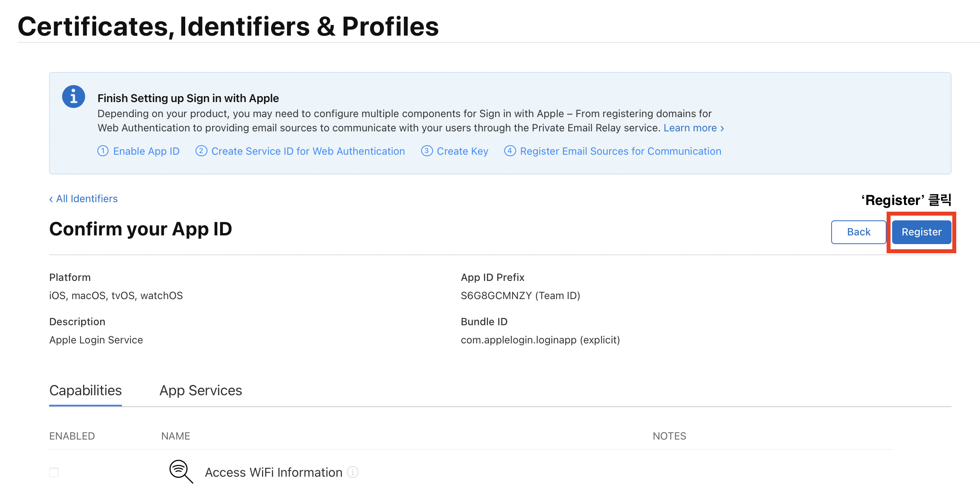The height and width of the screenshot is (489, 980).
Task: Click the Access WiFi Information magnifier icon
Action: 181,472
